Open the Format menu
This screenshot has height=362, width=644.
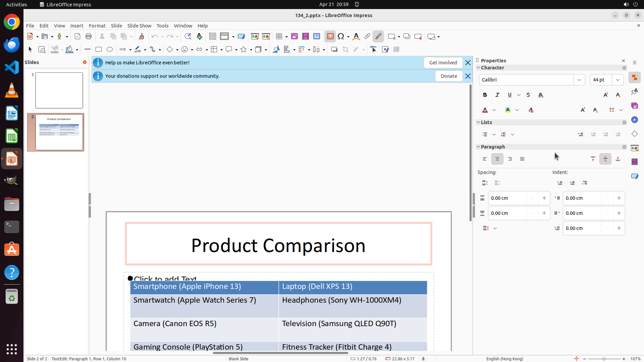tap(97, 26)
